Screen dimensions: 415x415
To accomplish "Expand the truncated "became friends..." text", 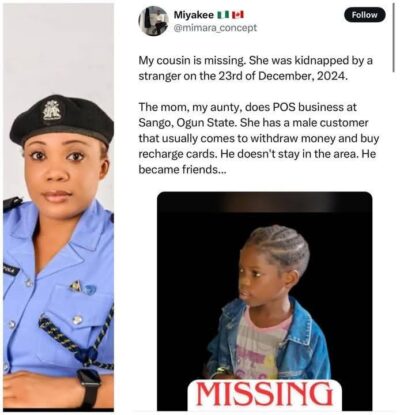I will 182,170.
